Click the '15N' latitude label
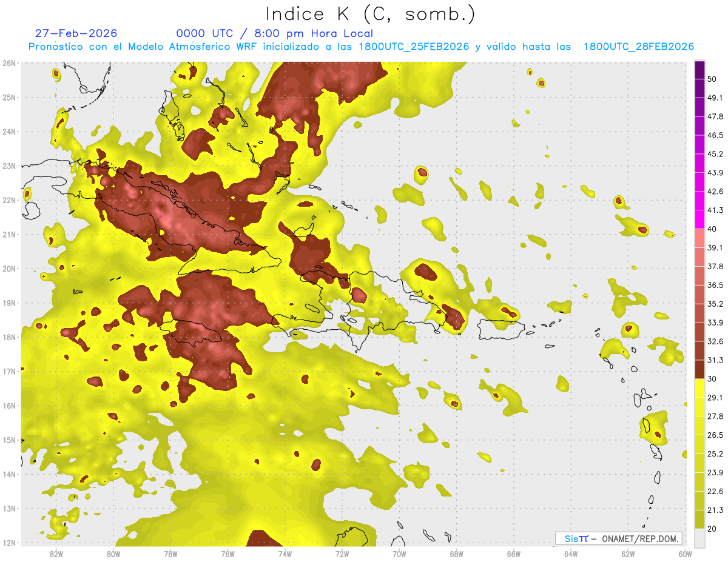The width and height of the screenshot is (728, 562). [x=9, y=440]
